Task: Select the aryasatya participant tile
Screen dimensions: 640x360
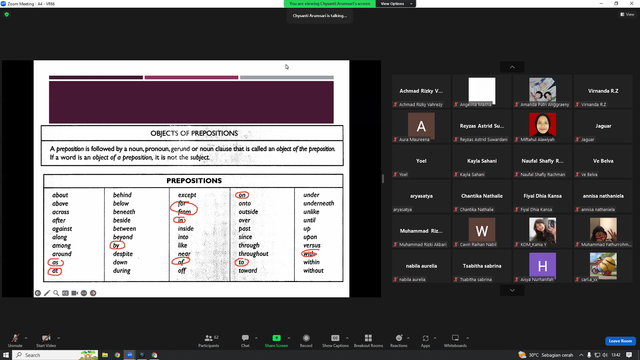Action: point(421,196)
